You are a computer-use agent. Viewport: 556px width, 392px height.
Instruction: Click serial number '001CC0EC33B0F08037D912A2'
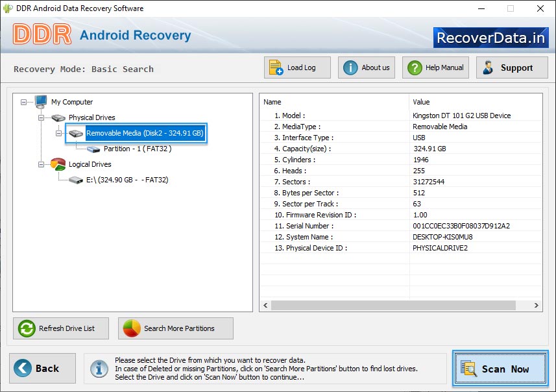[x=461, y=226]
